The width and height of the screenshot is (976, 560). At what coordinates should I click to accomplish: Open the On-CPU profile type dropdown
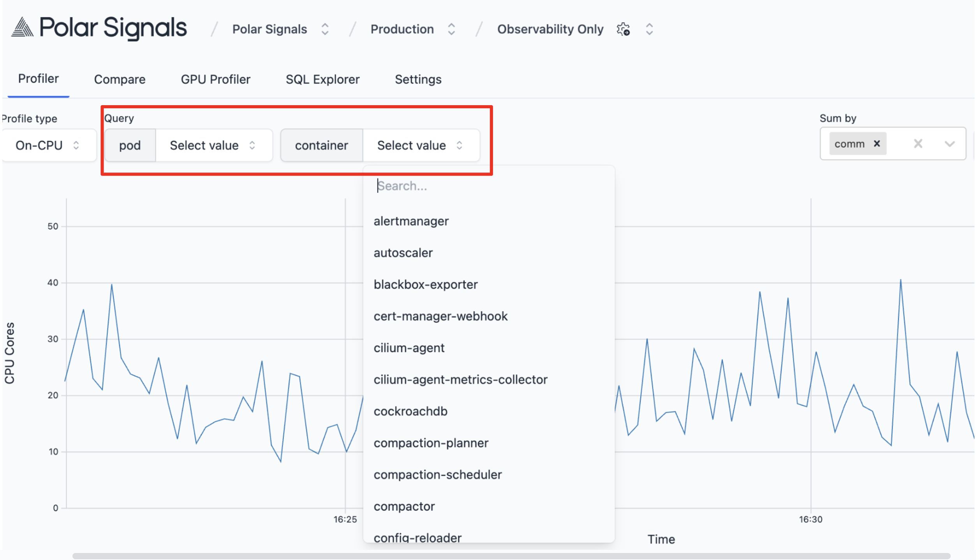coord(48,145)
